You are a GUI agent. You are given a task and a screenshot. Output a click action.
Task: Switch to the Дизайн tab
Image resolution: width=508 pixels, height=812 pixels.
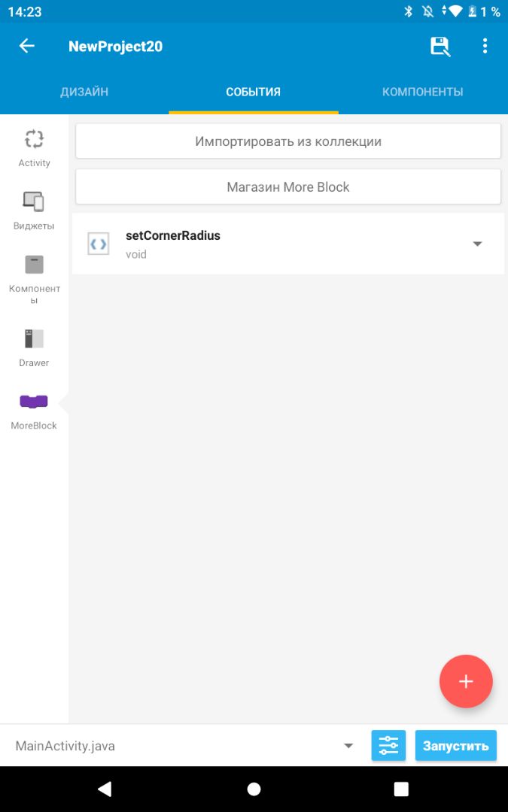pyautogui.click(x=84, y=92)
